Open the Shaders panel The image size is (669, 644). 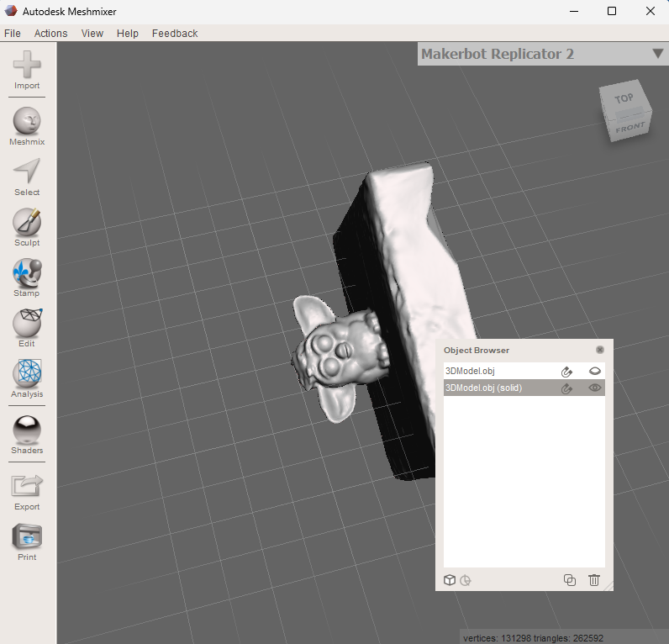pos(27,435)
